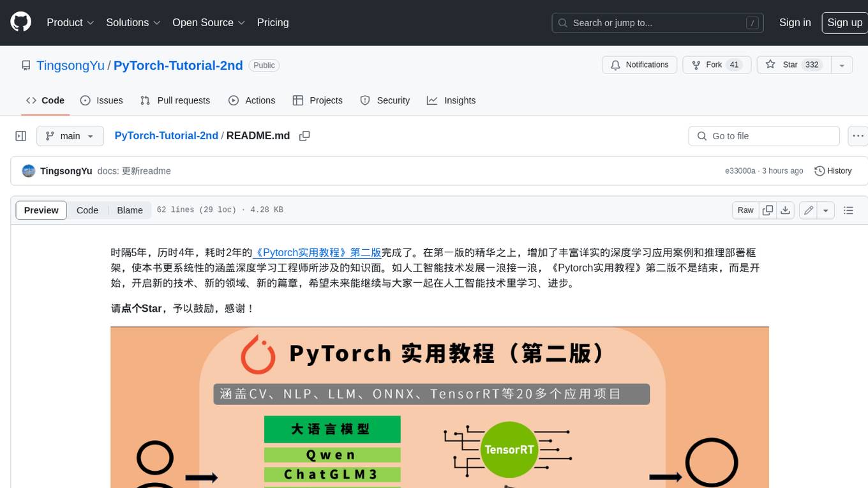This screenshot has height=488, width=868.
Task: Switch to the Pull requests tab
Action: click(x=175, y=100)
